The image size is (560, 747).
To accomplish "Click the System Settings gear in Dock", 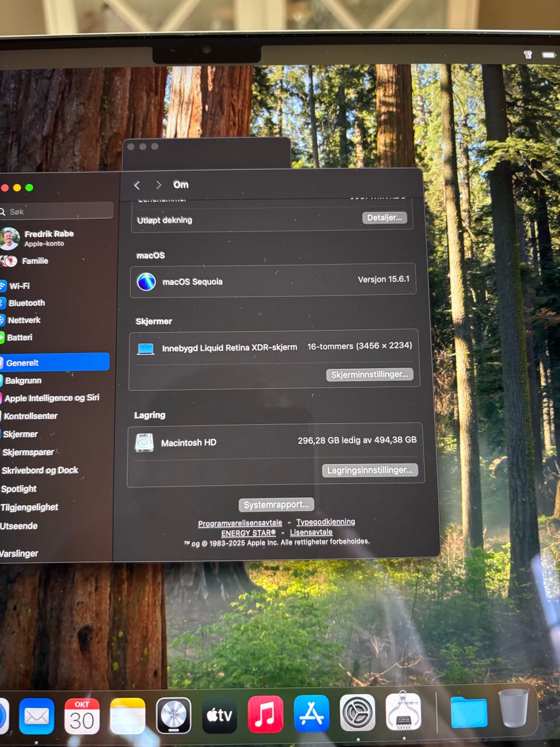I will point(358,713).
